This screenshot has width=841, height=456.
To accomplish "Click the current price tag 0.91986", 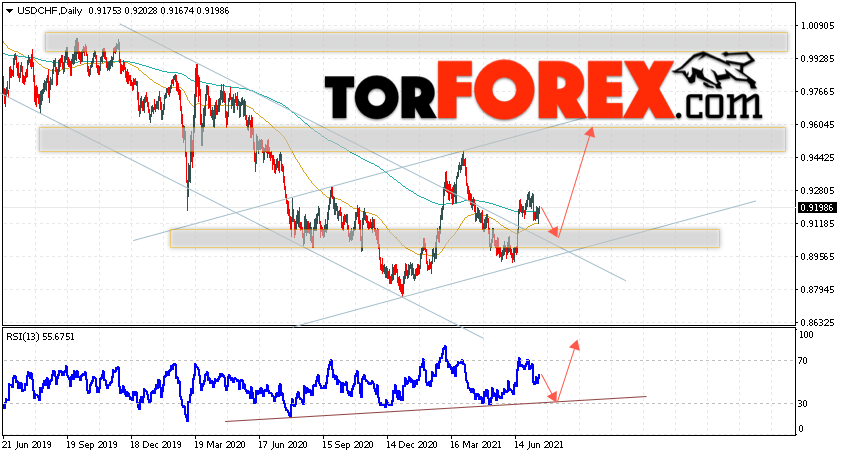I will coord(817,208).
